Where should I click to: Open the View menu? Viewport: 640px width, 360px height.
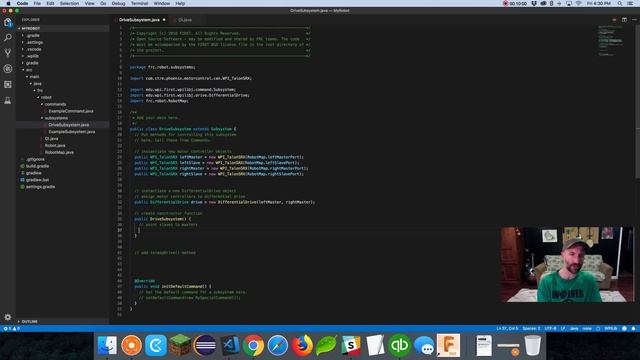[89, 3]
